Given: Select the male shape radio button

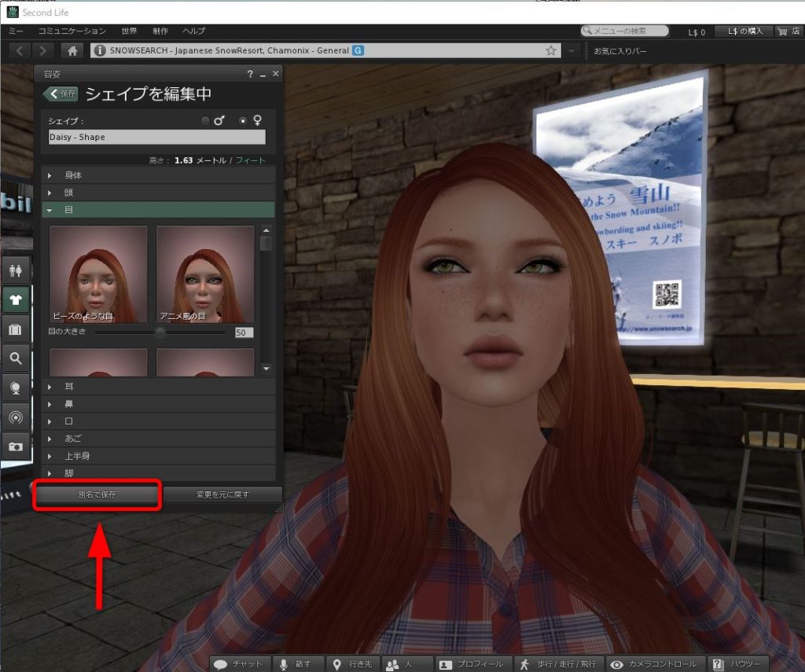Looking at the screenshot, I should pyautogui.click(x=205, y=121).
